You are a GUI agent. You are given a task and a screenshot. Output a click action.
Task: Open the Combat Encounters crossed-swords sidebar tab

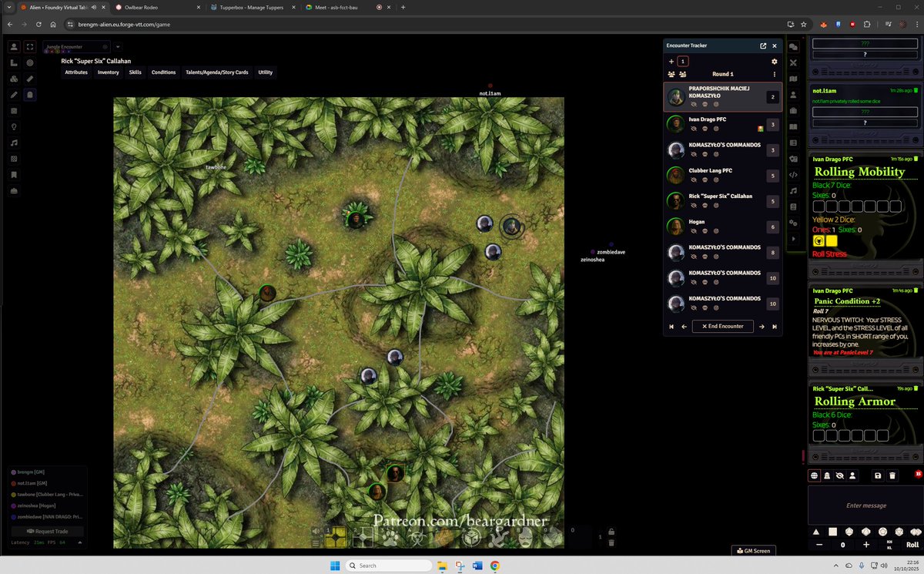(793, 62)
